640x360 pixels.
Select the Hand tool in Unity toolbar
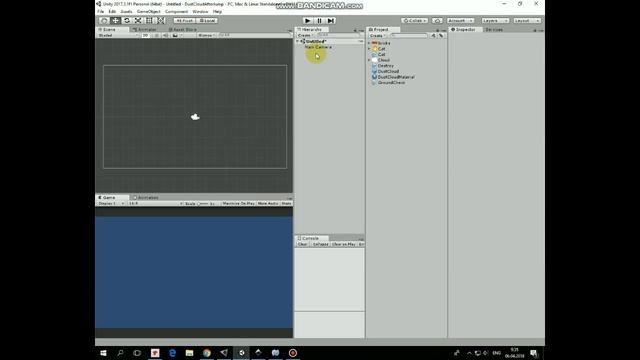point(104,20)
